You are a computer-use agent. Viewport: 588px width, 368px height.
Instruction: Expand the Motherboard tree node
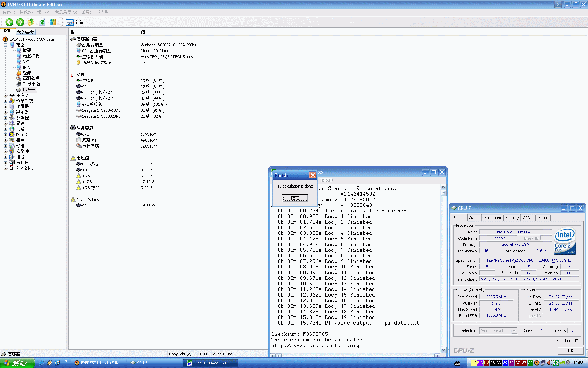(x=5, y=95)
